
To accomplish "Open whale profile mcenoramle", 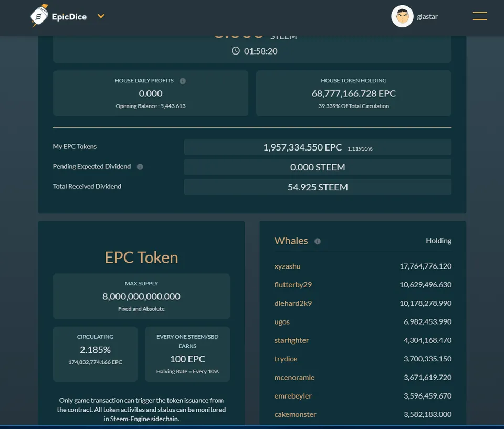I will (295, 377).
